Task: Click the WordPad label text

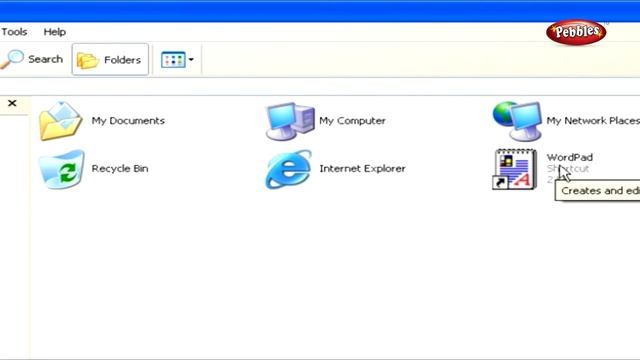Action: point(570,157)
